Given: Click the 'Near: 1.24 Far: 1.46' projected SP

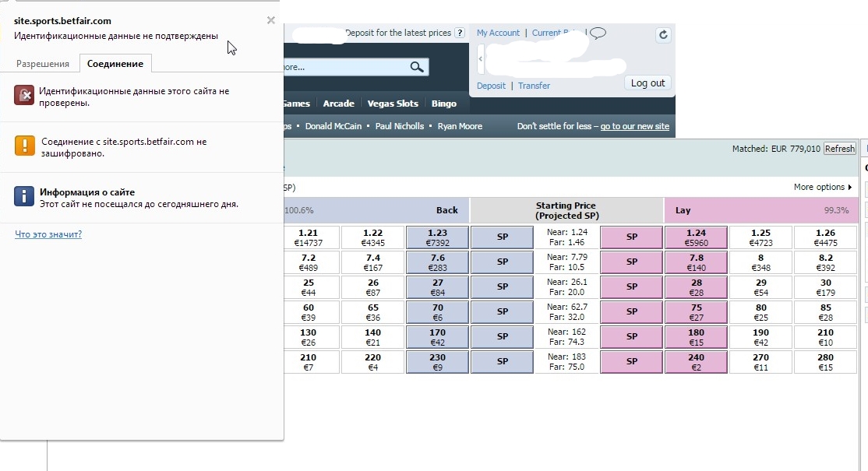Looking at the screenshot, I should (x=567, y=237).
